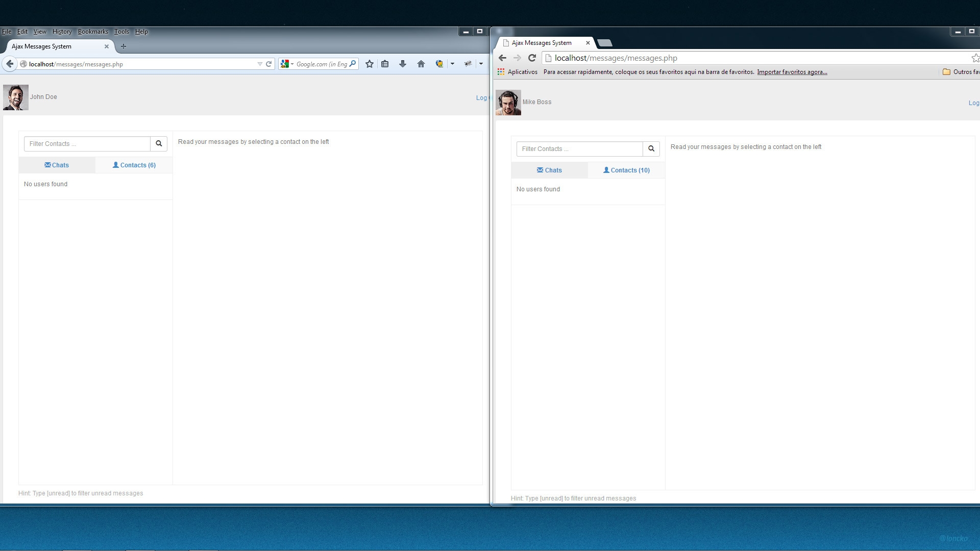
Task: Click the search icon in left filter bar
Action: (x=159, y=143)
